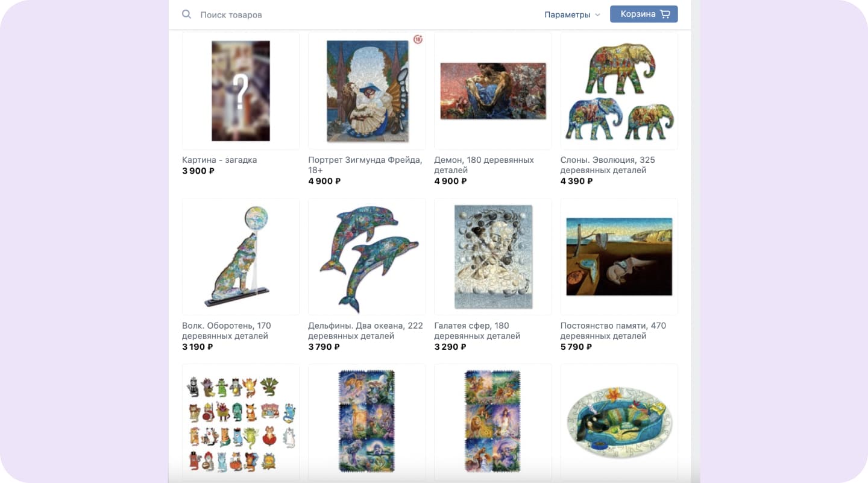Click the search magnifier icon

click(187, 14)
